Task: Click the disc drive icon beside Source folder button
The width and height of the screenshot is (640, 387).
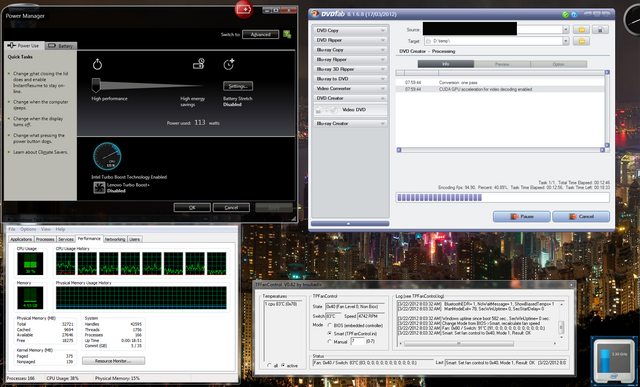Action: [x=600, y=29]
